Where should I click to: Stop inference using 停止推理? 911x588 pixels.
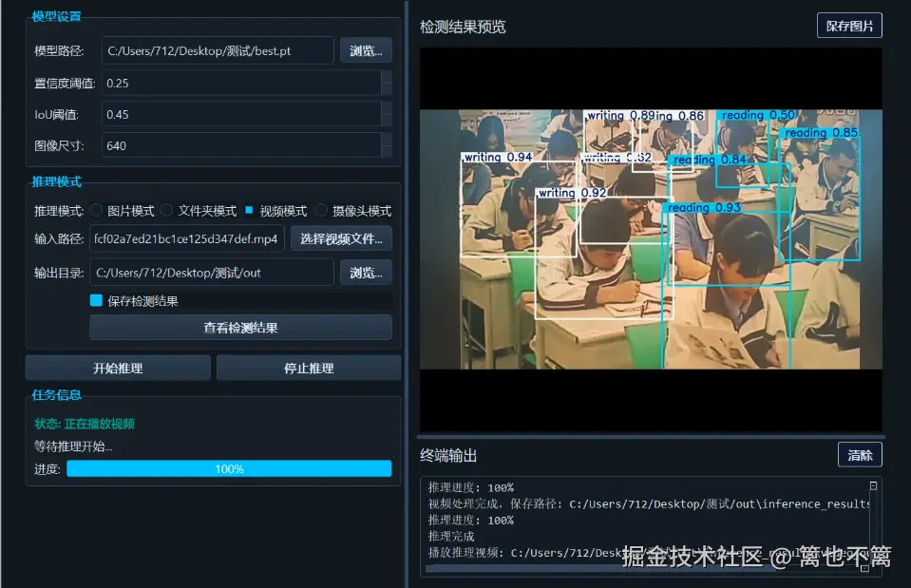coord(308,368)
